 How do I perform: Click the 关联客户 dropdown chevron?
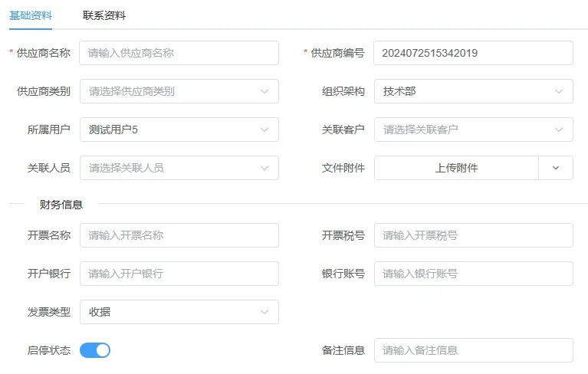[x=558, y=130]
